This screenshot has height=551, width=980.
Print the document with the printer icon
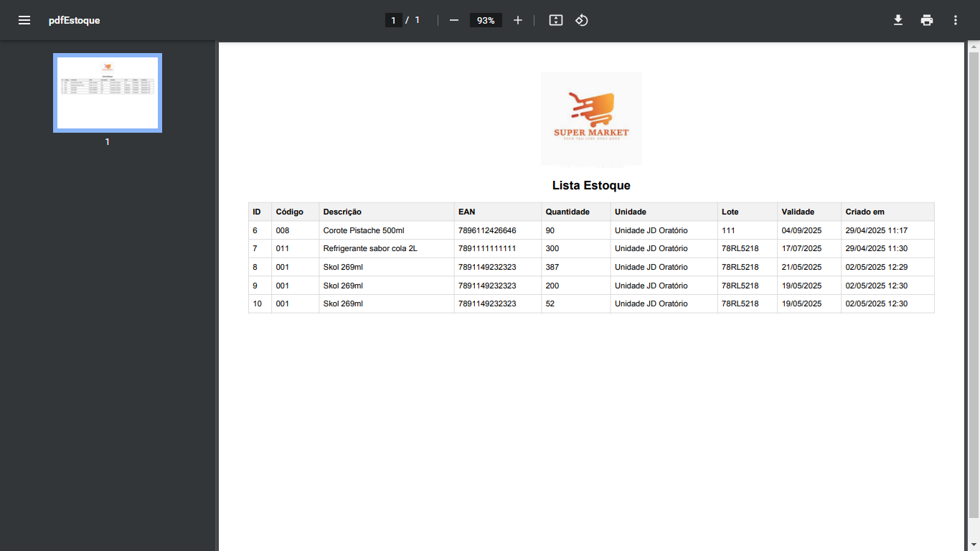coord(927,20)
